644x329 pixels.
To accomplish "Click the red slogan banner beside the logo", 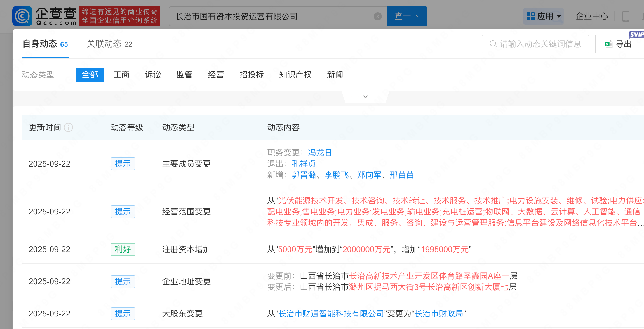I will (x=120, y=16).
